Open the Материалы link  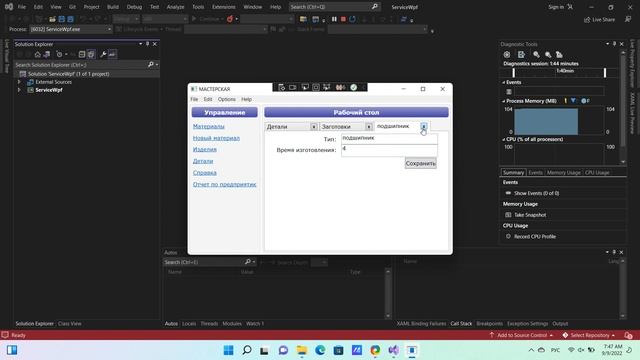(209, 127)
